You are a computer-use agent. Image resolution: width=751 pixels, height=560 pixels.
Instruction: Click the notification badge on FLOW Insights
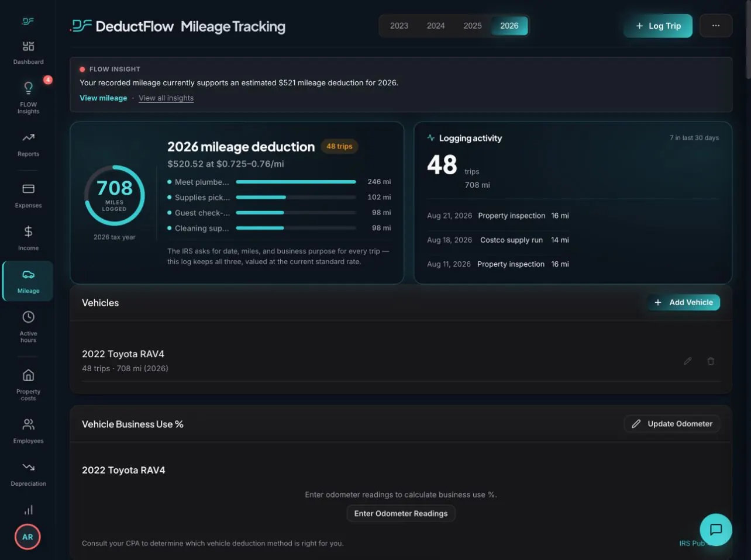point(48,79)
